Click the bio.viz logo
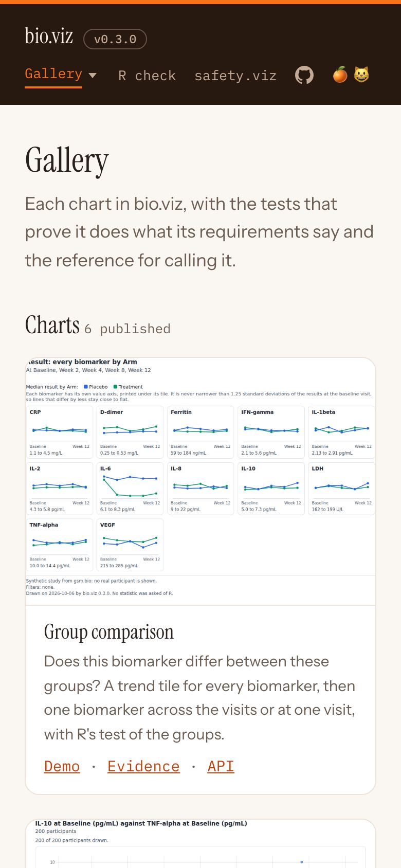 pyautogui.click(x=49, y=36)
